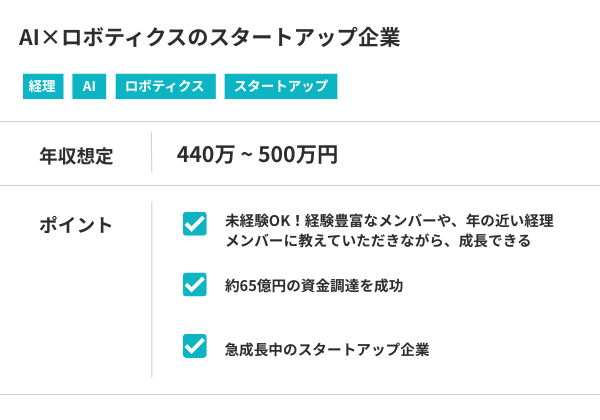Viewport: 600px width, 420px height.
Task: Toggle the 未経験OK checkbox
Action: click(195, 223)
